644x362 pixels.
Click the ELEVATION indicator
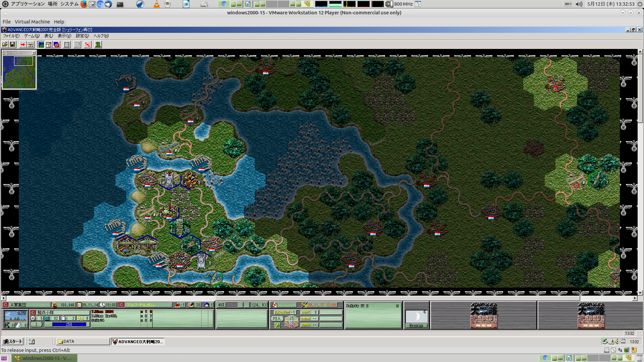tap(284, 312)
